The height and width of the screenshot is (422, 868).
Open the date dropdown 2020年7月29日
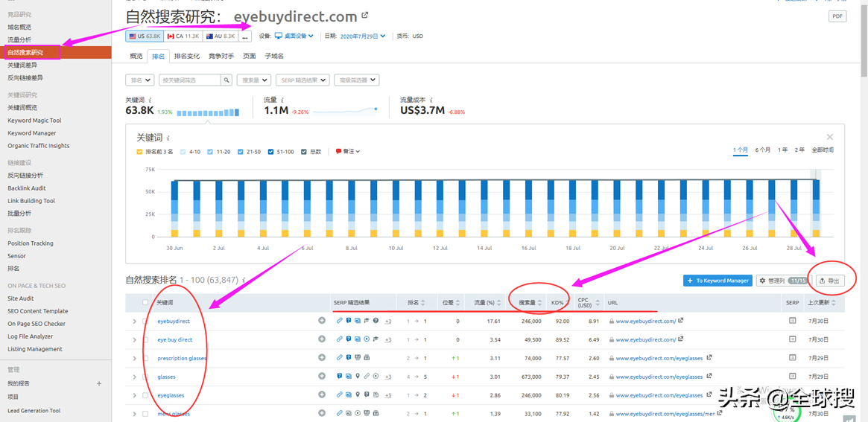[362, 36]
